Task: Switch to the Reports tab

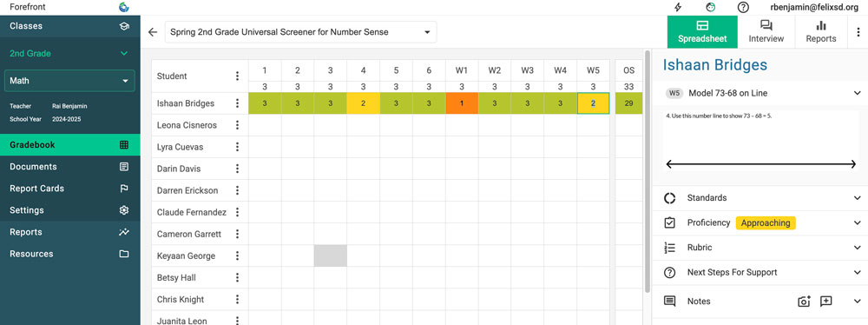Action: point(821,32)
